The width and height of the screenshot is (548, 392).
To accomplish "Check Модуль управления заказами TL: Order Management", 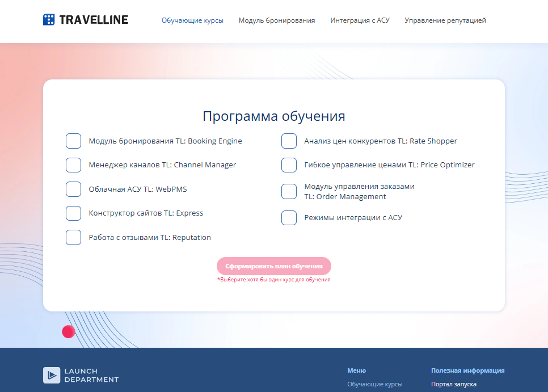I will click(x=289, y=191).
